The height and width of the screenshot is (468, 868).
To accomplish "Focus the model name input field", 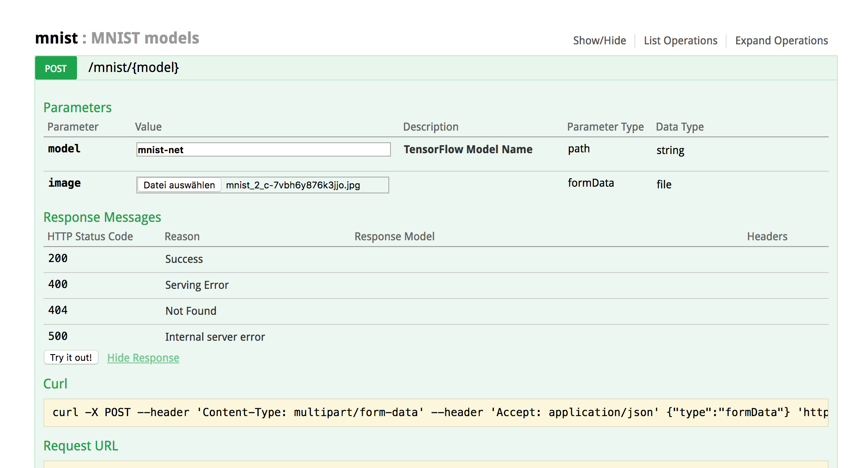I will click(x=263, y=149).
